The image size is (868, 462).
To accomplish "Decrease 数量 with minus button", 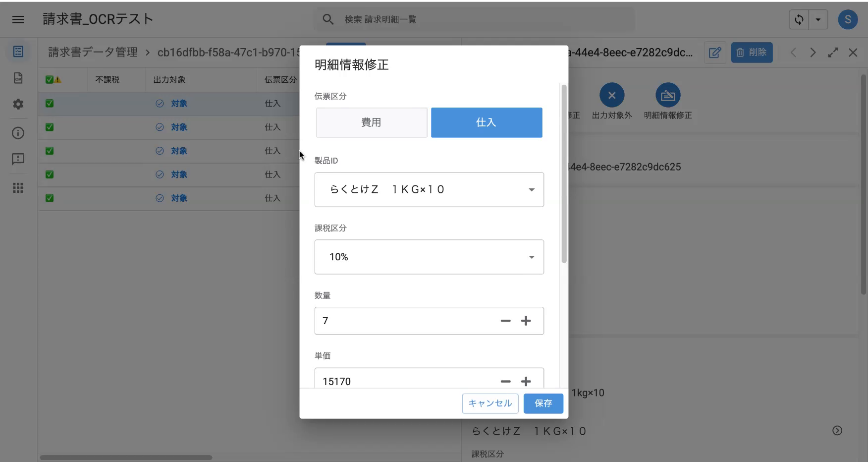I will coord(505,321).
